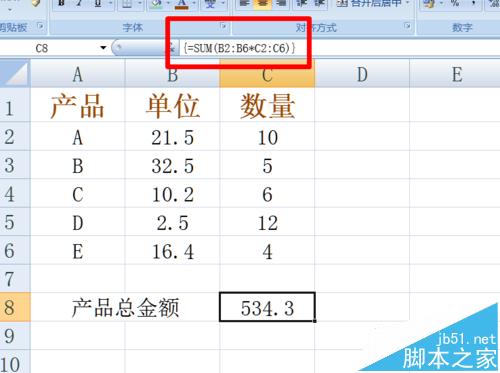Select the cell with value 21.5

(172, 137)
